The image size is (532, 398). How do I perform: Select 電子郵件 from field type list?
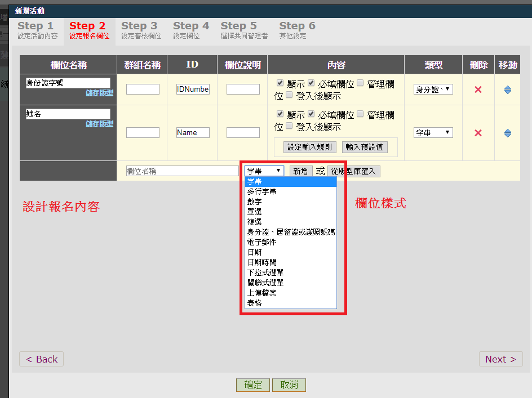[261, 242]
